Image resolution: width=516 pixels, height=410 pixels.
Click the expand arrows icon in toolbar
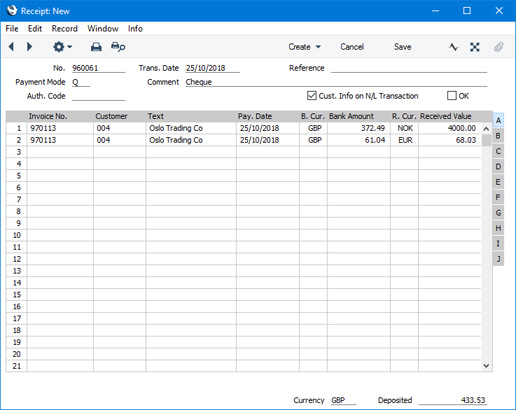click(475, 47)
